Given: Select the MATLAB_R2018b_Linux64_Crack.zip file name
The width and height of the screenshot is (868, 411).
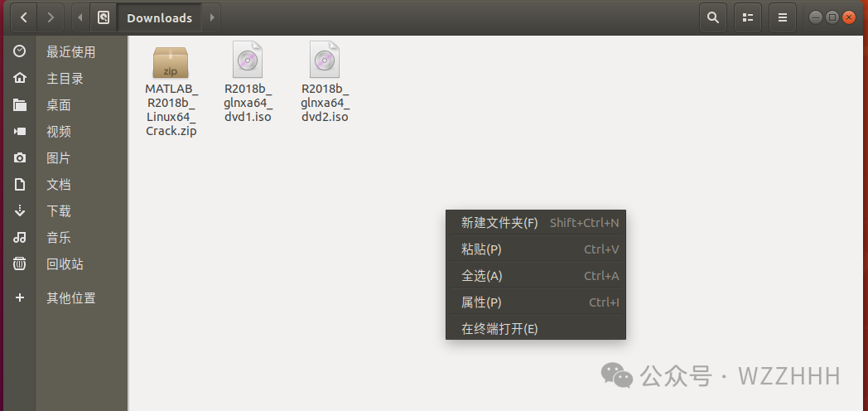Looking at the screenshot, I should 171,109.
